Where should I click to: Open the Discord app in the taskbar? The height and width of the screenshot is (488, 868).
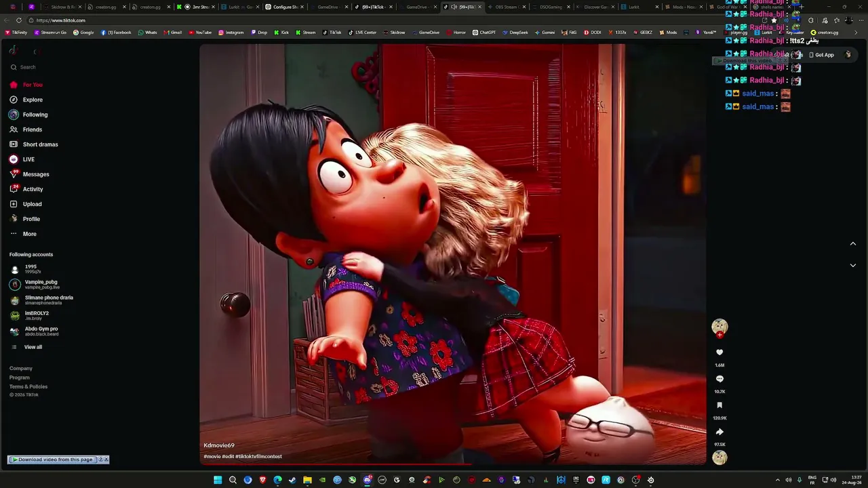click(x=367, y=480)
